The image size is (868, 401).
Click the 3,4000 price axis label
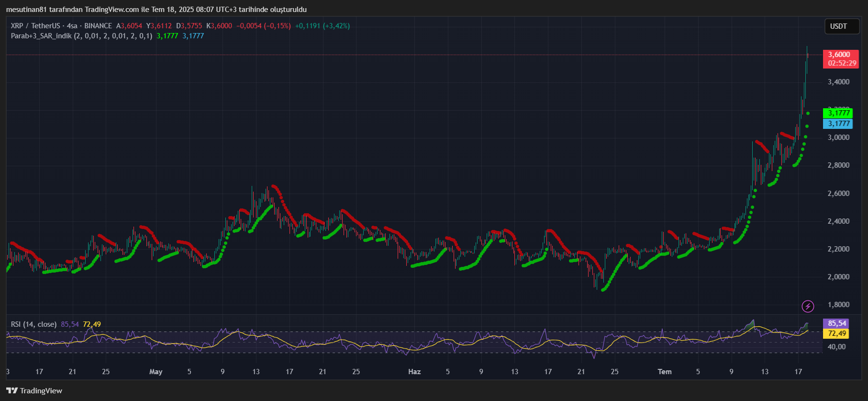coord(839,82)
